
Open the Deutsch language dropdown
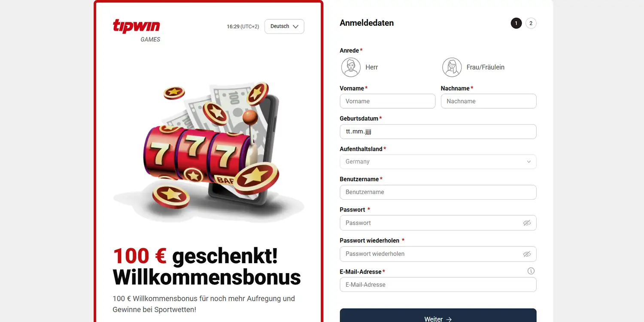[x=284, y=27]
